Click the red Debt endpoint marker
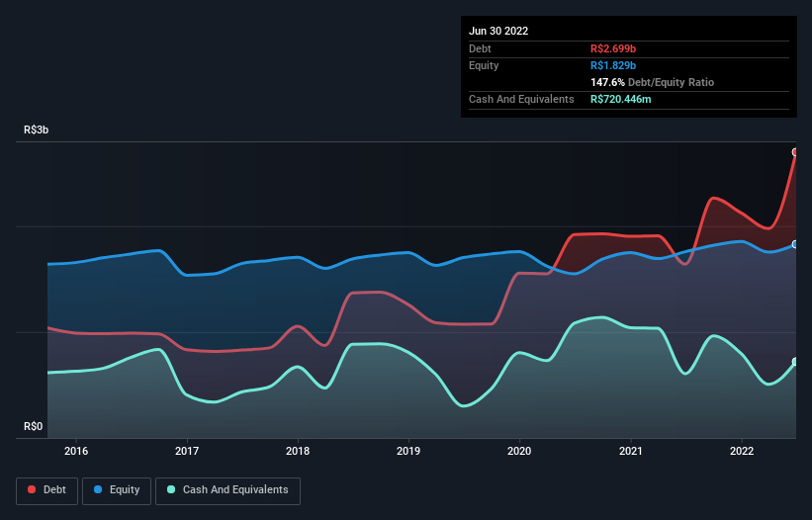 tap(795, 152)
